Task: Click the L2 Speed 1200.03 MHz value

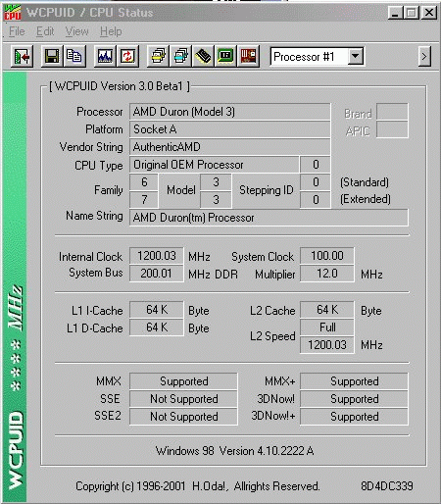Action: pos(327,345)
